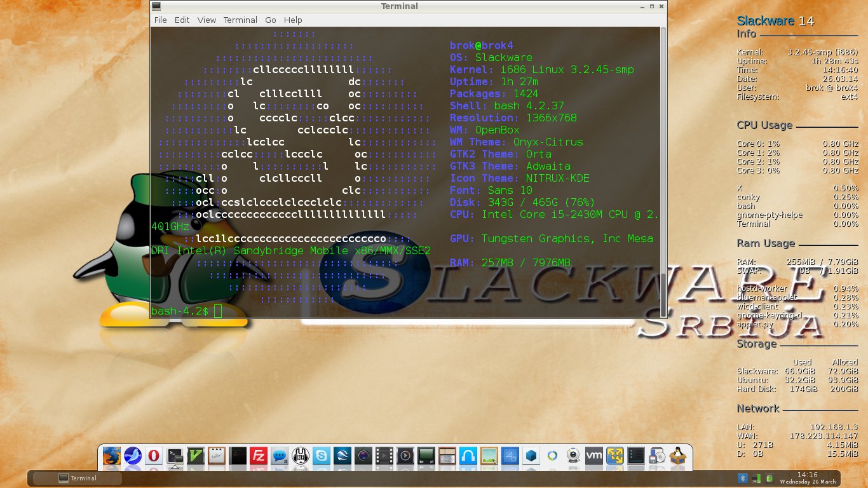Open the headphone mascot dock icon
This screenshot has height=488, width=868.
301,456
